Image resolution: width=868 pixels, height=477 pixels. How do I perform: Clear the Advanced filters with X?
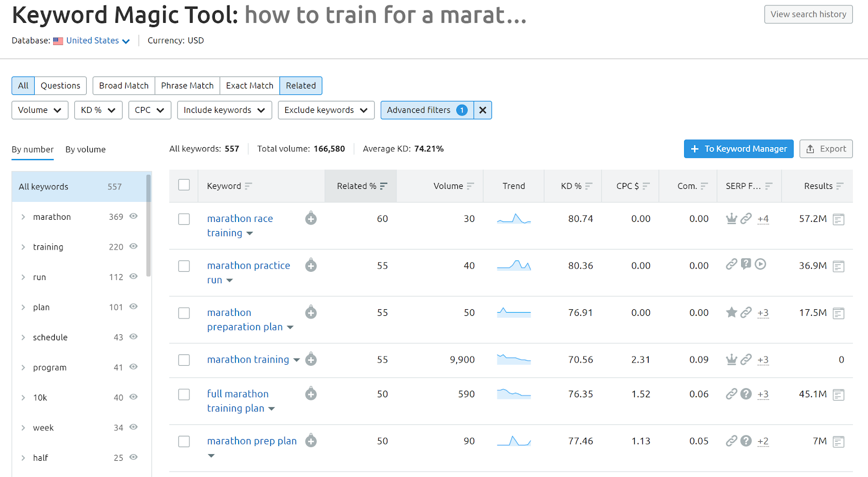point(483,110)
